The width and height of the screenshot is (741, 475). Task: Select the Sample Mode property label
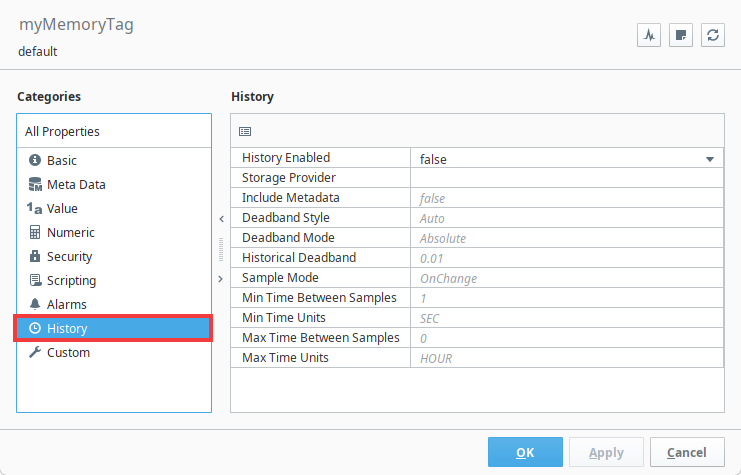tap(280, 277)
